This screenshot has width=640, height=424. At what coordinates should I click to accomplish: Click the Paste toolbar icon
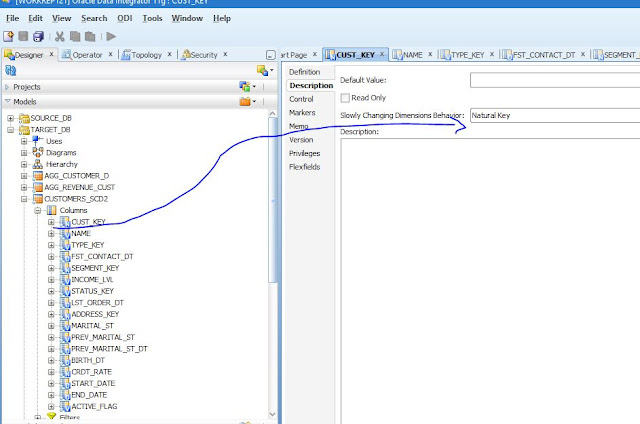(x=90, y=36)
